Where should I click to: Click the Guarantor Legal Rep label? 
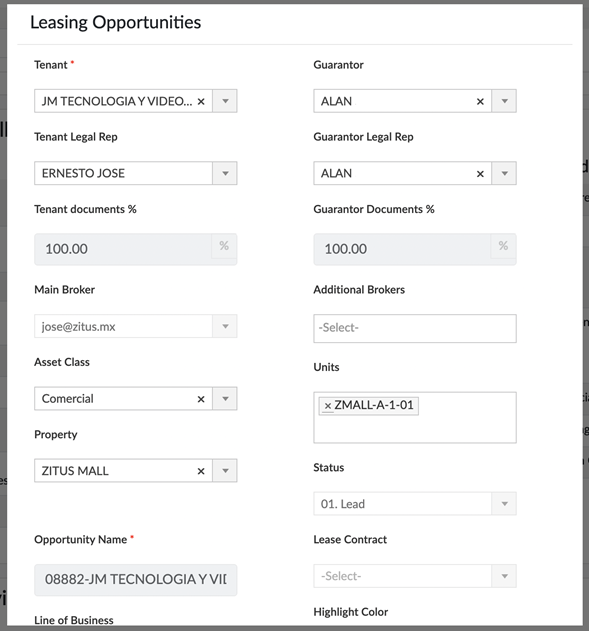(x=363, y=137)
